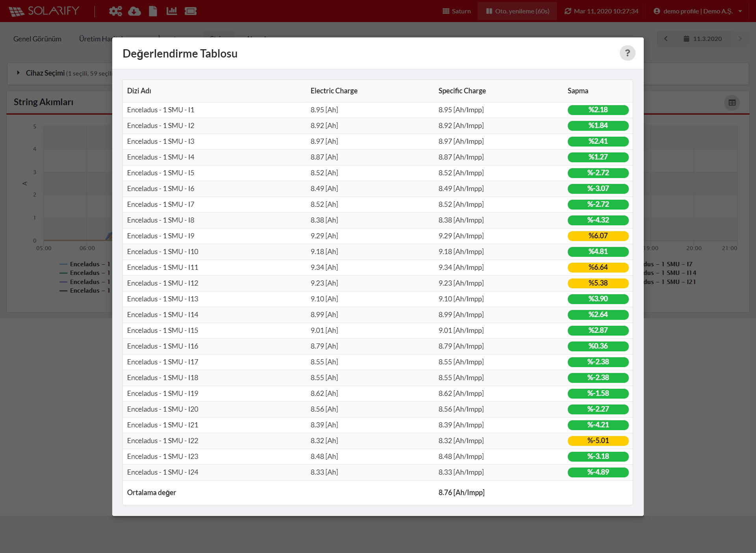Click the Dizi Adı column header
756x553 pixels.
(x=139, y=91)
